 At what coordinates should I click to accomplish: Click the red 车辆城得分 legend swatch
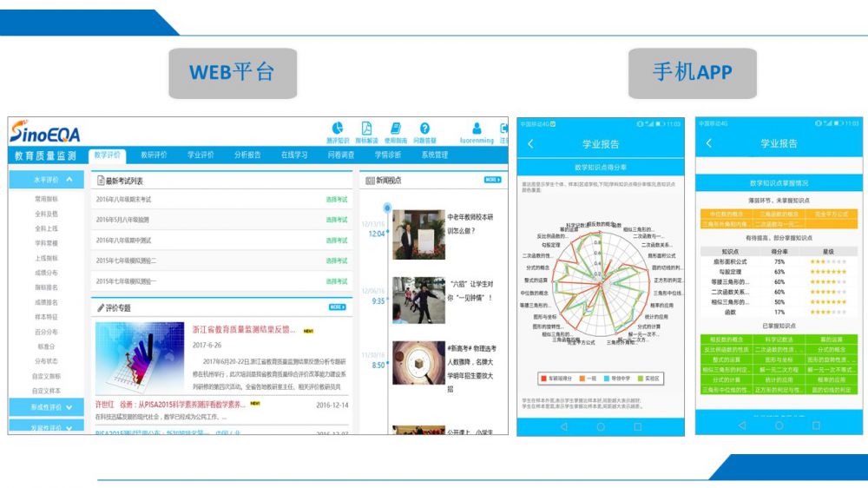point(542,379)
